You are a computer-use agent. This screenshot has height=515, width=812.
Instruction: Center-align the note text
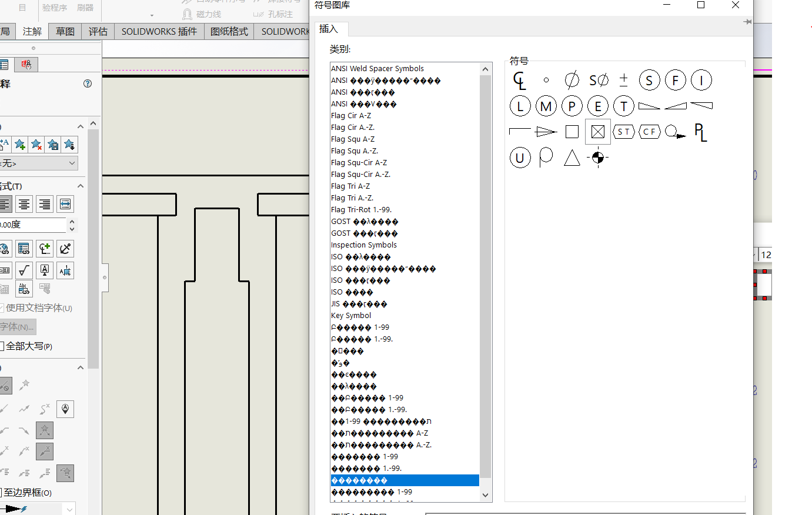tap(24, 204)
